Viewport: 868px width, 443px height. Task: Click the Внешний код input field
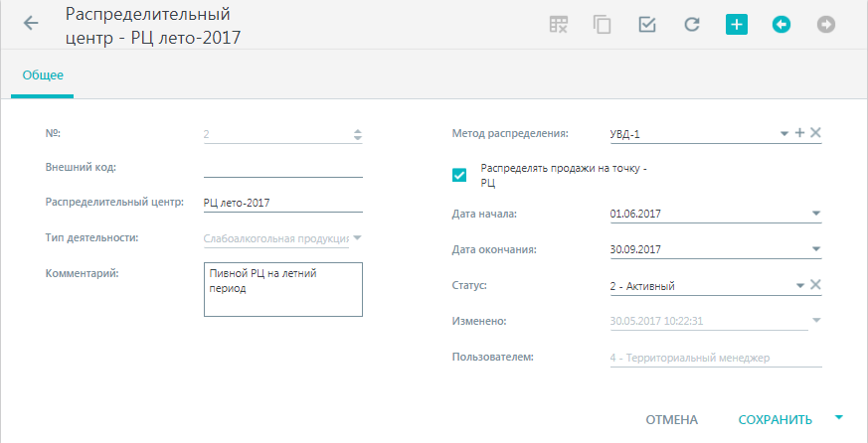tap(283, 168)
